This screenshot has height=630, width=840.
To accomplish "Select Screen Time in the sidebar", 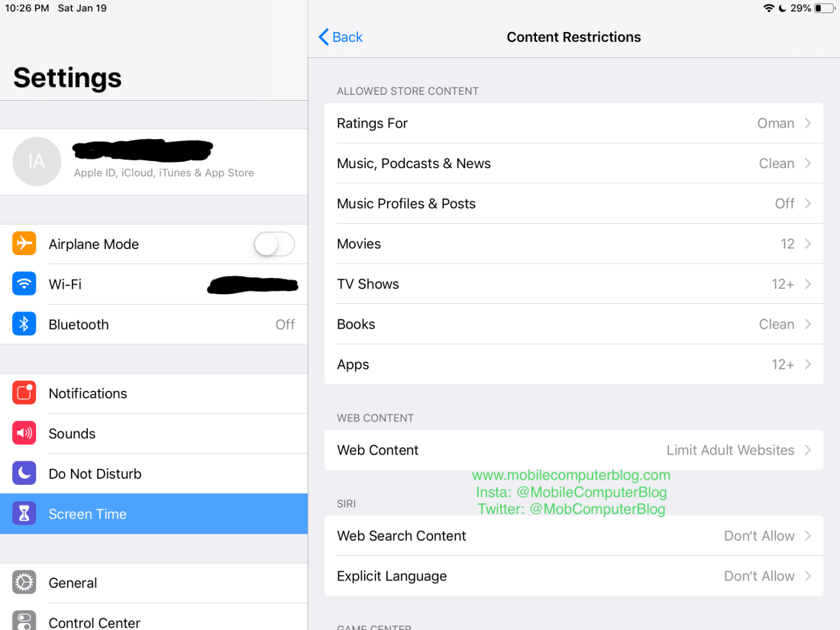I will pos(153,514).
